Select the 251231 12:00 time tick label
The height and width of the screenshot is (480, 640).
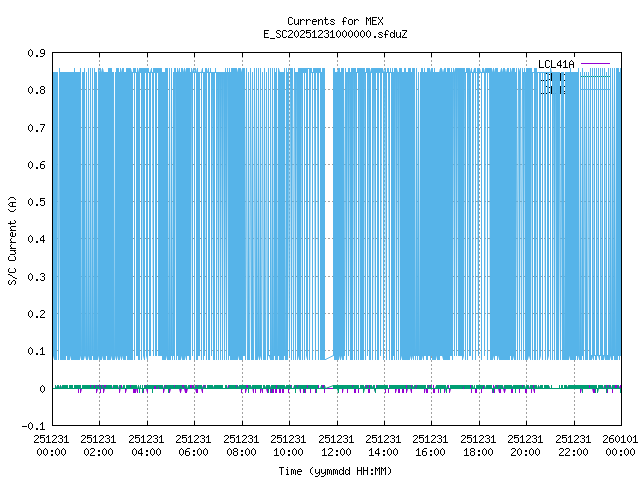[x=336, y=445]
